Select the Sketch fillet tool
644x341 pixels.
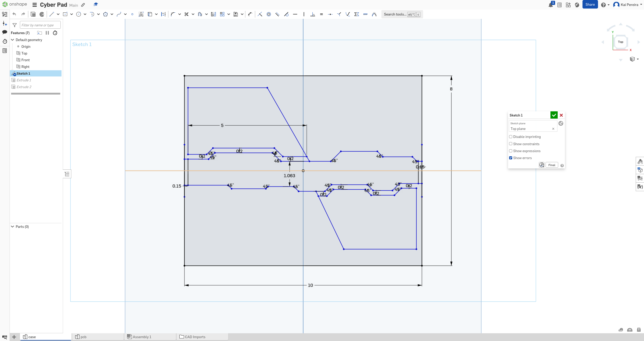(173, 14)
